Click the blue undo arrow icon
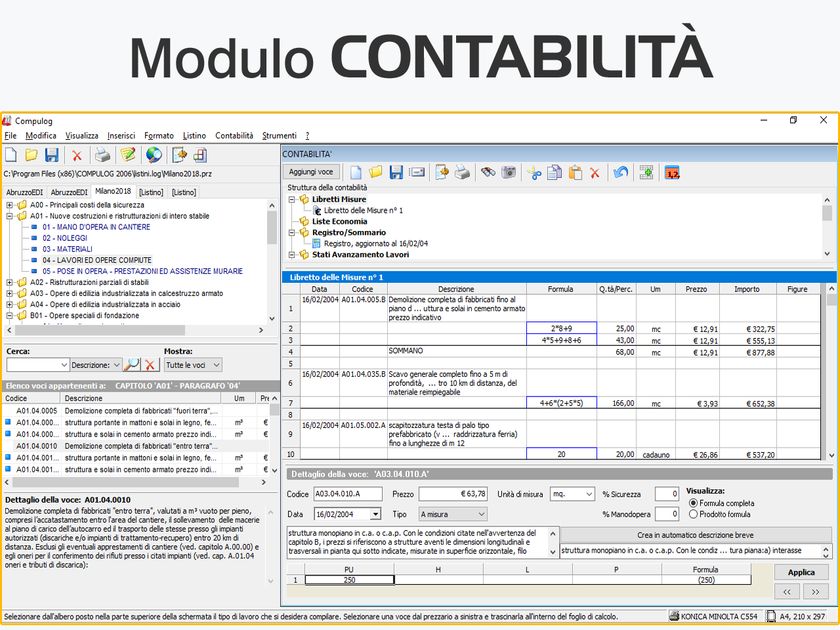The width and height of the screenshot is (840, 630). (x=620, y=172)
